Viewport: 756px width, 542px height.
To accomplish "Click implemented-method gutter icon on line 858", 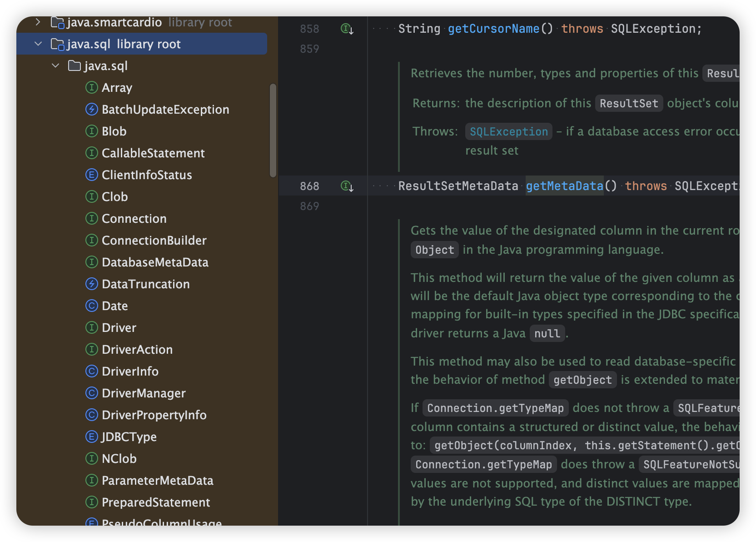I will [347, 29].
